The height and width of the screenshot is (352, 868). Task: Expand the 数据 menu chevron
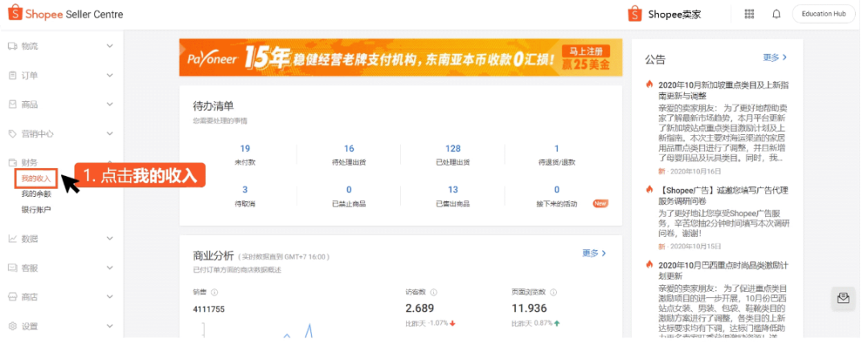point(109,239)
